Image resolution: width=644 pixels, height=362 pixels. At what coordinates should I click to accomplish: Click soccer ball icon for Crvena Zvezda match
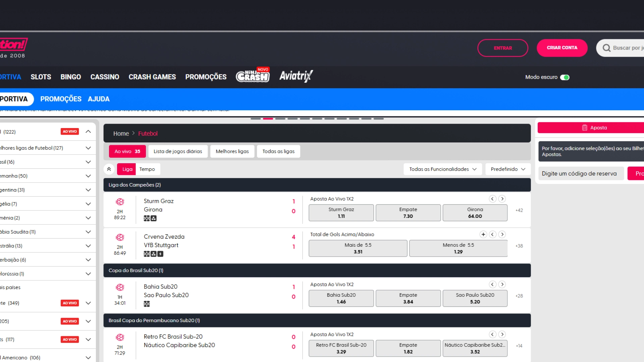120,237
